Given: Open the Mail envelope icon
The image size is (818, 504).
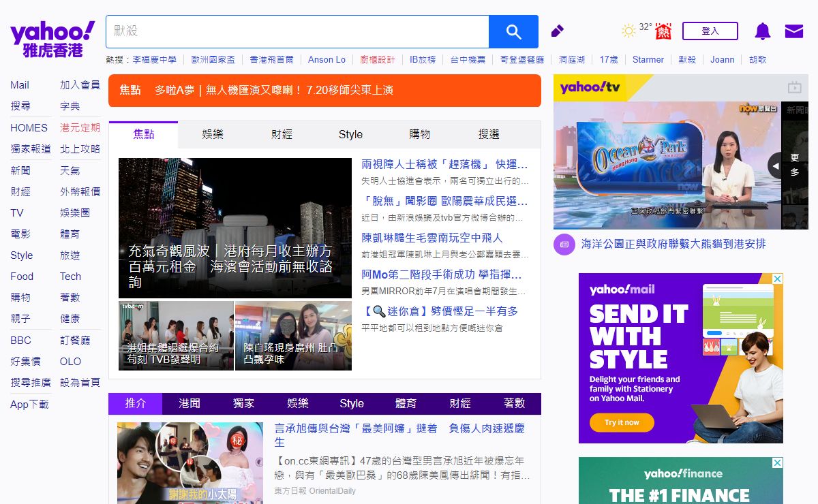Looking at the screenshot, I should tap(793, 31).
